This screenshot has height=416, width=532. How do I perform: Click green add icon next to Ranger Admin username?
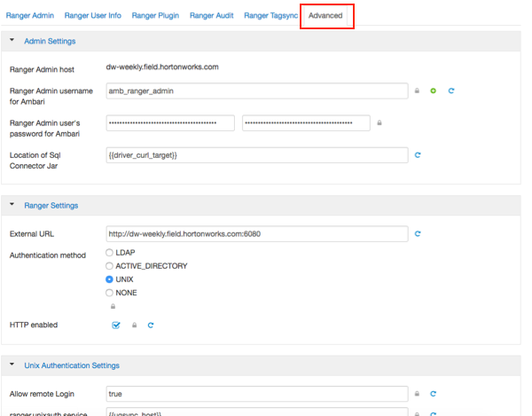433,90
